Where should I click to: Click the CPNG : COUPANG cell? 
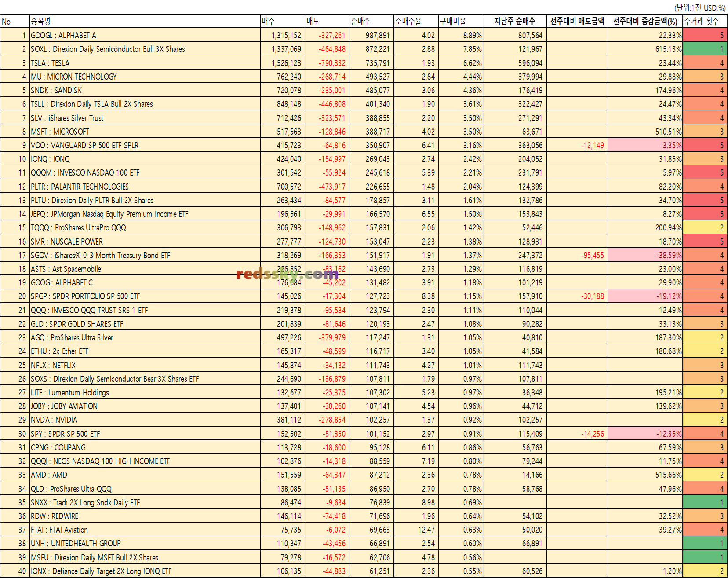145,447
